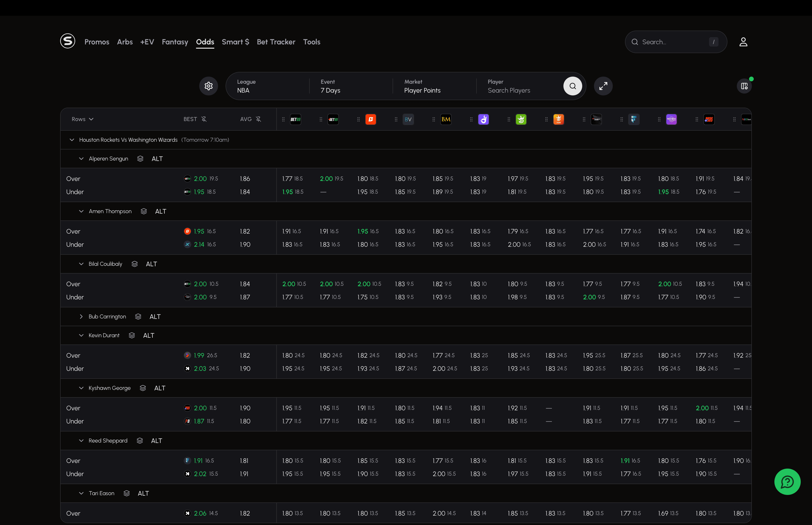Toggle the pin icon next to AVG column

tap(259, 119)
